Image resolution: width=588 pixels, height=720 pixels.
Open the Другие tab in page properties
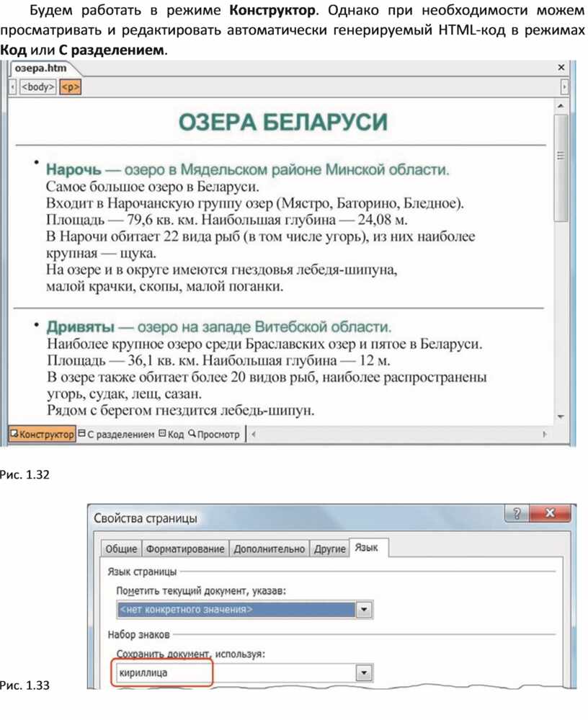coord(329,548)
